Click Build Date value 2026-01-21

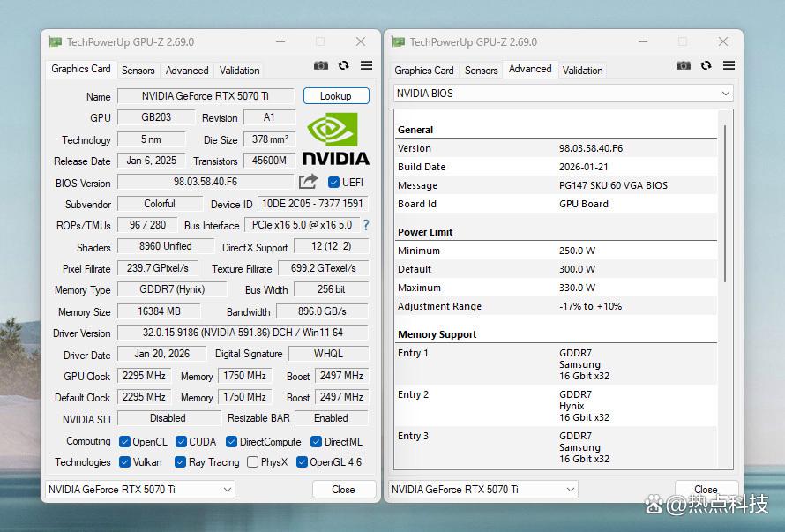pos(583,167)
